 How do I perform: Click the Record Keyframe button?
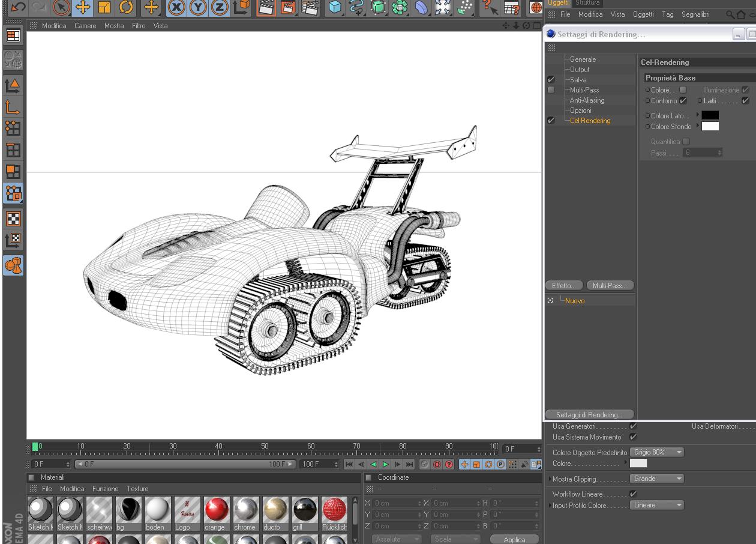pyautogui.click(x=424, y=464)
